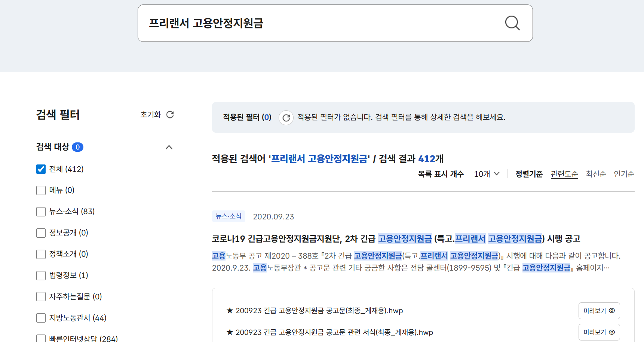644x342 pixels.
Task: Click 미리보기 for the 관련 서식 hwp file
Action: pyautogui.click(x=599, y=332)
